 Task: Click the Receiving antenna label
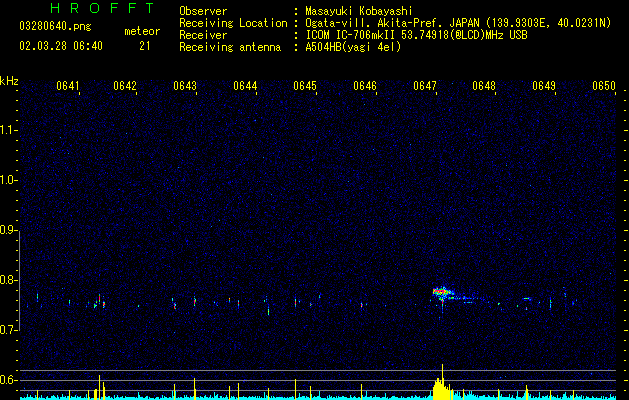coord(230,47)
